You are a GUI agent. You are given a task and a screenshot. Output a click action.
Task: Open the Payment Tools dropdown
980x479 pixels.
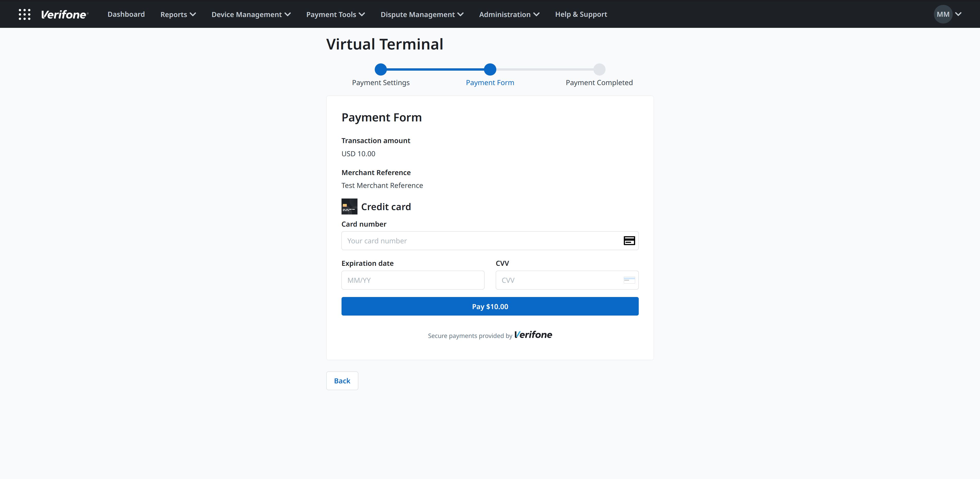tap(335, 14)
